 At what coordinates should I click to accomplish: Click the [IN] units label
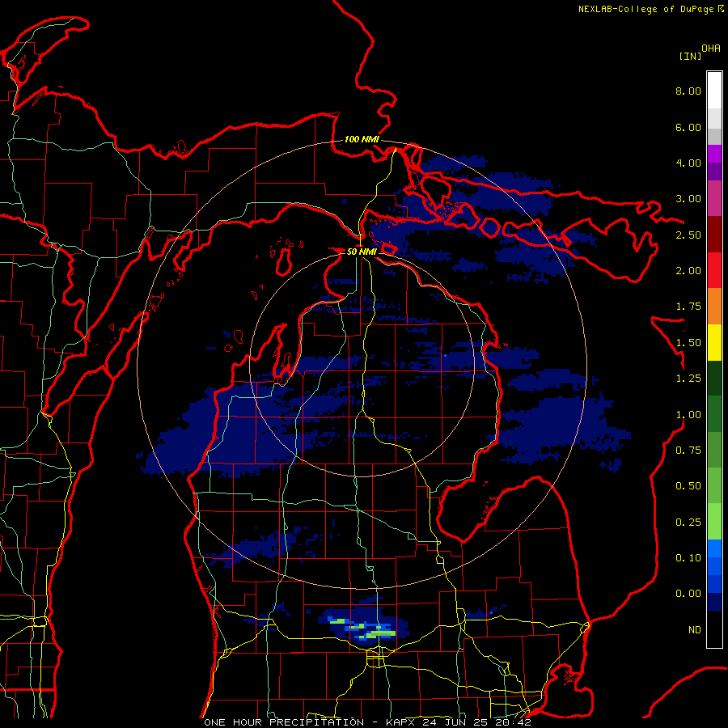click(x=690, y=56)
